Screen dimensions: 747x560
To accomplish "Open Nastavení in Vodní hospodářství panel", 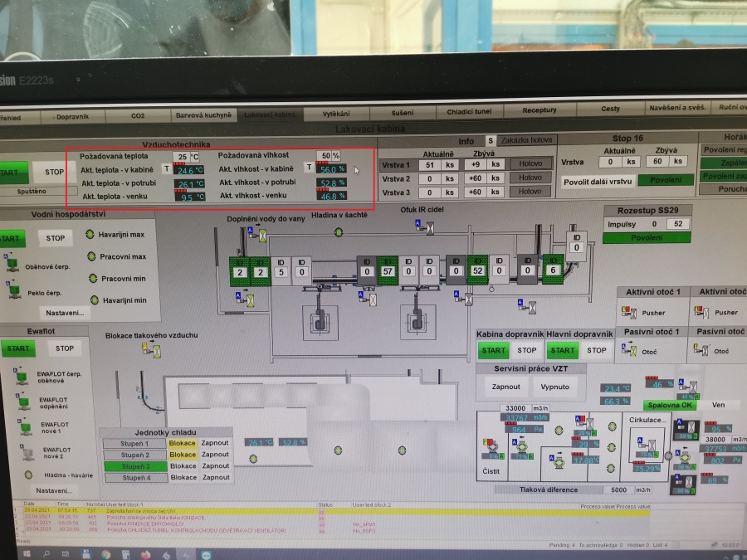I will 64,313.
